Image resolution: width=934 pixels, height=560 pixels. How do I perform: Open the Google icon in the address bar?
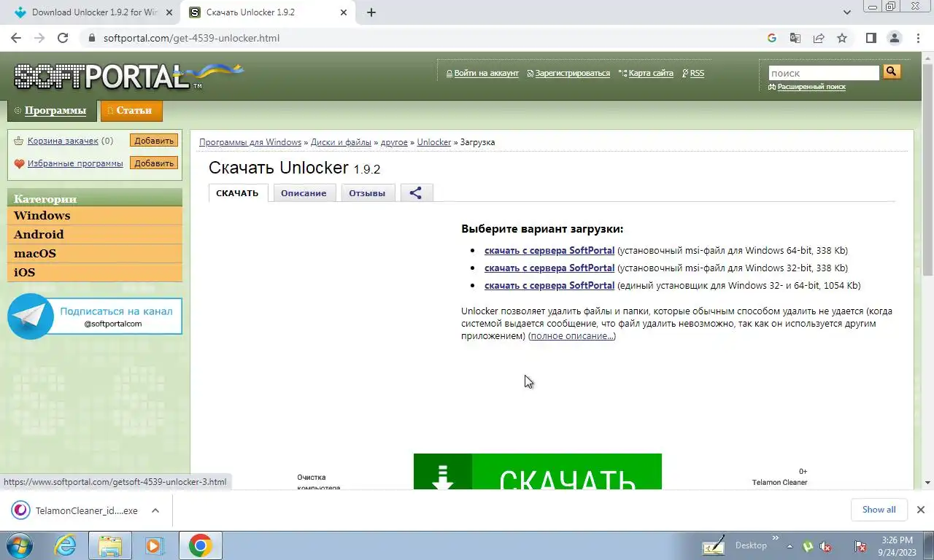pyautogui.click(x=772, y=38)
